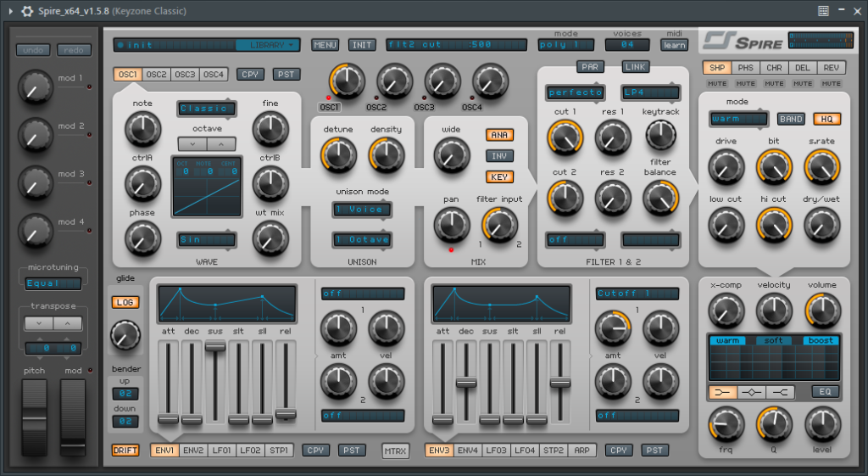868x476 pixels.
Task: Select the right EQ shelf shape icon
Action: click(x=781, y=392)
